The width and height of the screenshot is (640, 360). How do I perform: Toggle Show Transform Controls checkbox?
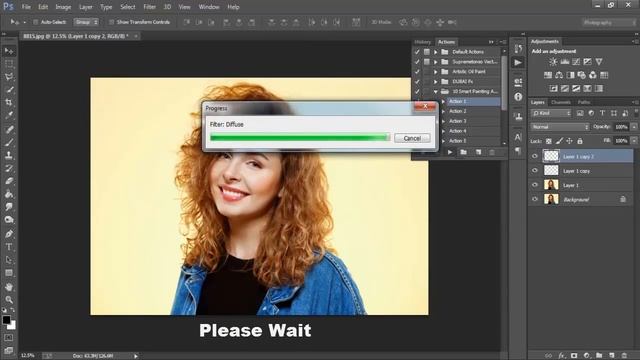[x=111, y=22]
